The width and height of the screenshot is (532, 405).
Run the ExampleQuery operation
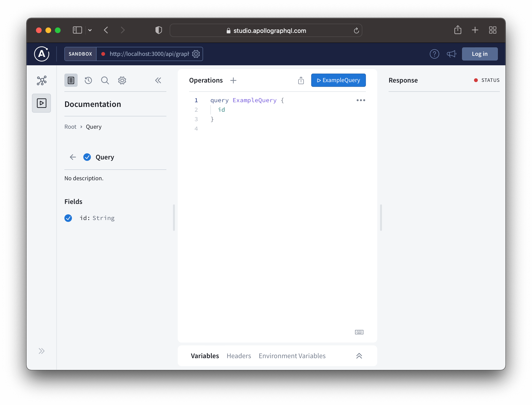pyautogui.click(x=338, y=80)
